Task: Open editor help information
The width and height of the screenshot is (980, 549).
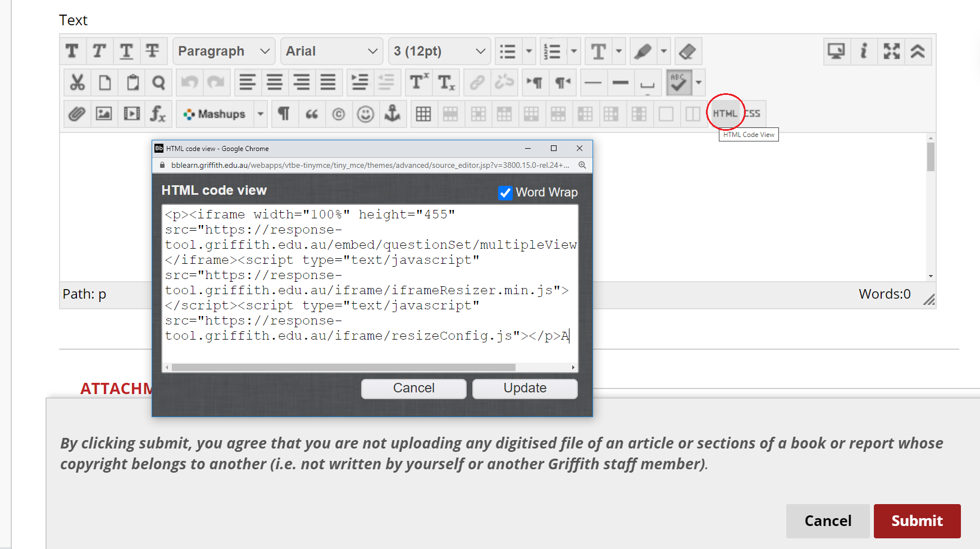Action: tap(864, 52)
